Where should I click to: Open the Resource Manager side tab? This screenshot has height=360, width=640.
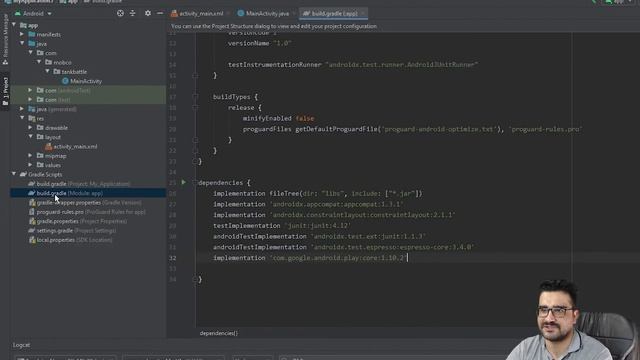[x=5, y=40]
